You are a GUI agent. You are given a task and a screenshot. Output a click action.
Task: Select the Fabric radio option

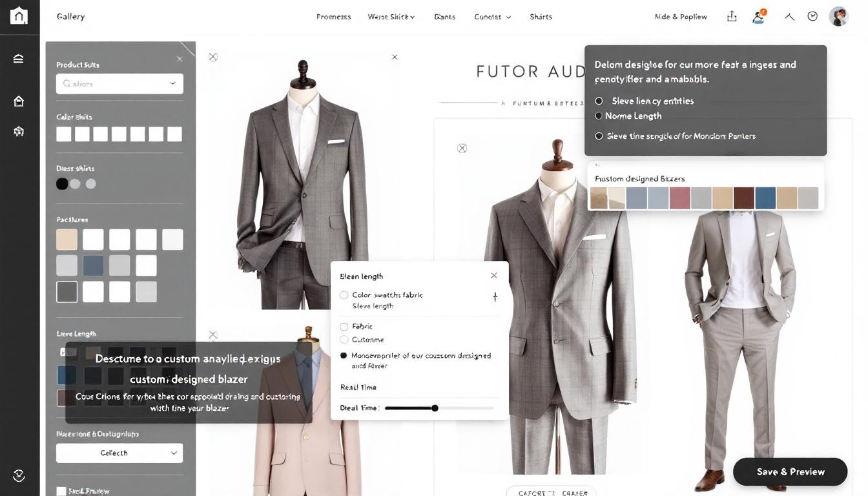pyautogui.click(x=344, y=327)
